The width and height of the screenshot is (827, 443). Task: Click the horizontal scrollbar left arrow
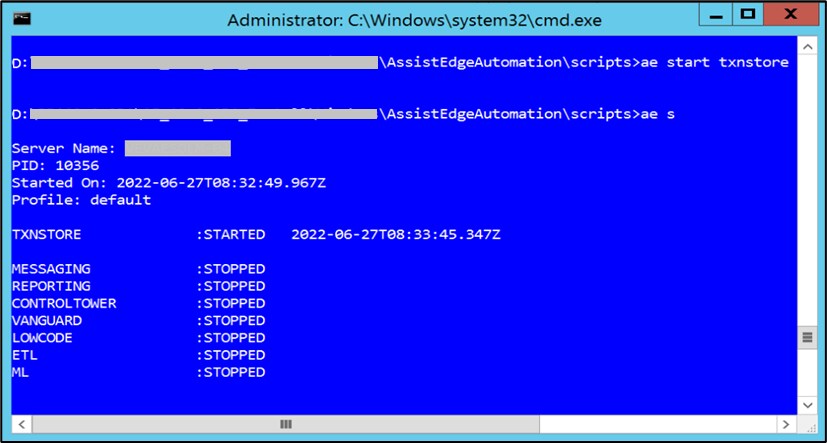(22, 424)
